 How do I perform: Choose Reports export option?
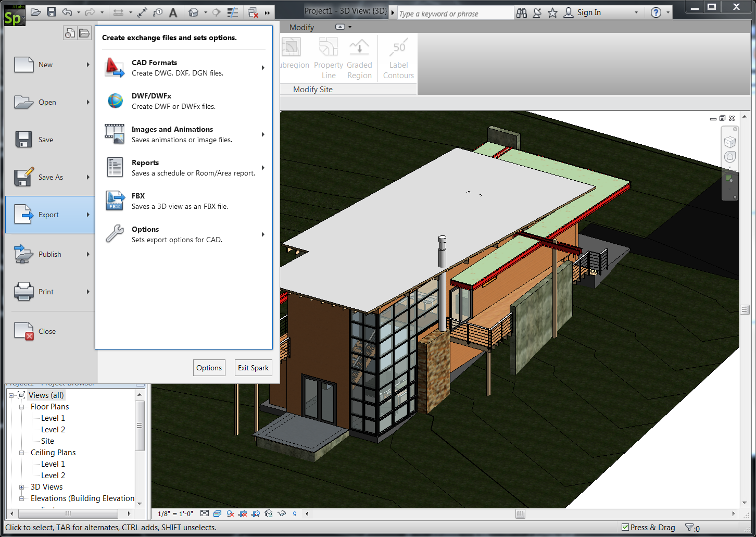tap(185, 168)
